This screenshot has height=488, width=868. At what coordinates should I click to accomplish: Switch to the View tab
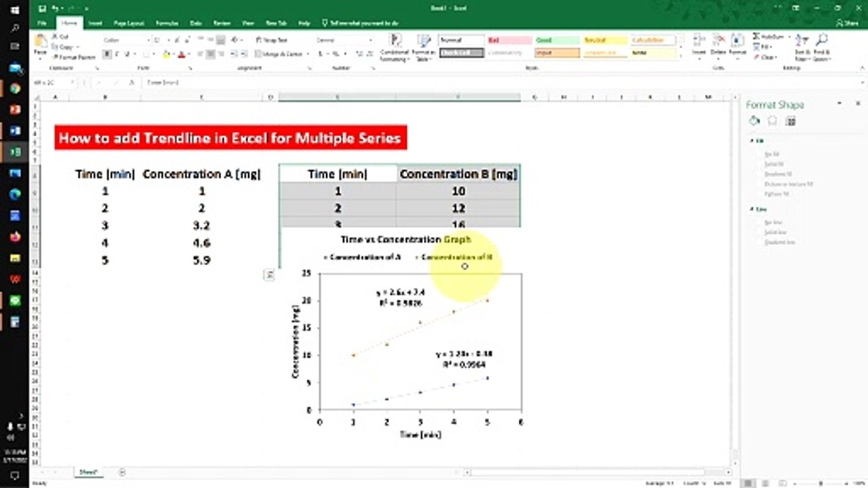click(x=248, y=23)
